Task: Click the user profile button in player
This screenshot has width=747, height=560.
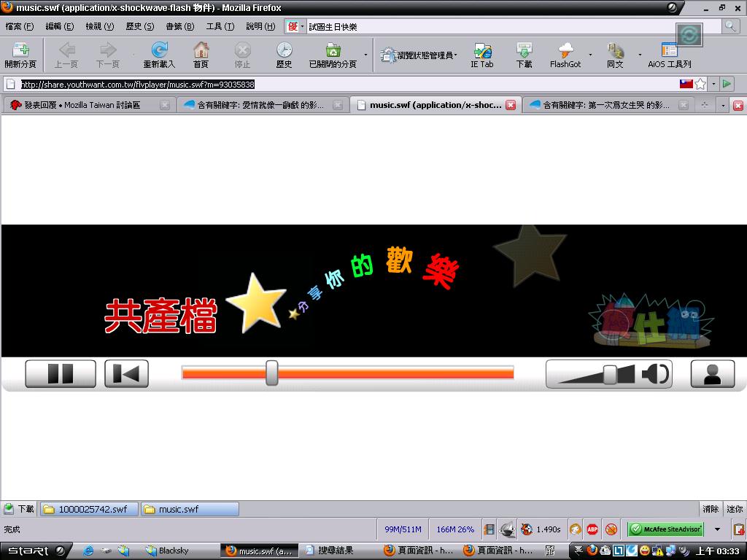Action: pyautogui.click(x=712, y=374)
